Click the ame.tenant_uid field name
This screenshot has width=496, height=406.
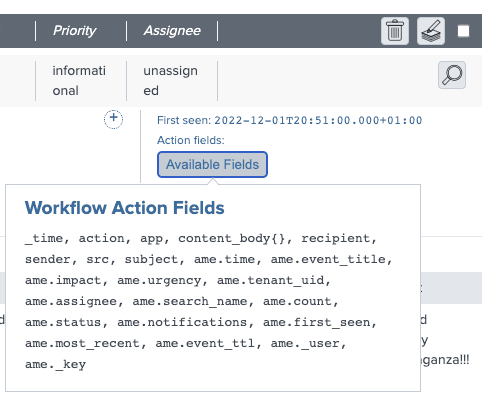(x=271, y=280)
